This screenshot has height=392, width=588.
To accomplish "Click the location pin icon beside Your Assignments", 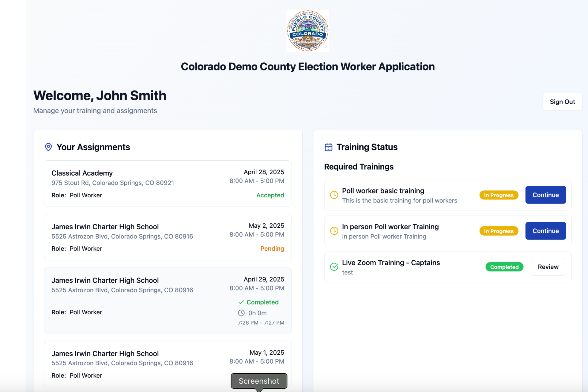I will click(48, 147).
